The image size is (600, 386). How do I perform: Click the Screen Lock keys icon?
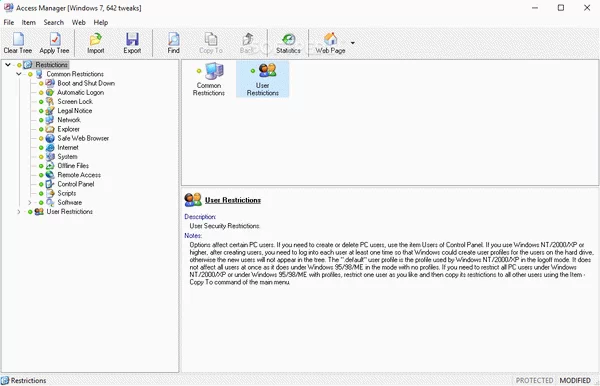coord(50,101)
